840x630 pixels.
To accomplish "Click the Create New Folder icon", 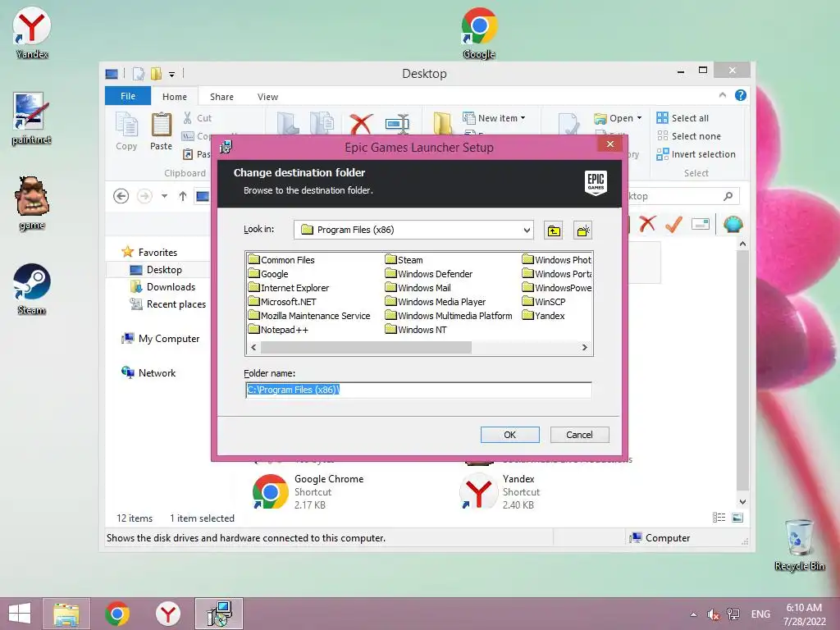I will pyautogui.click(x=582, y=231).
